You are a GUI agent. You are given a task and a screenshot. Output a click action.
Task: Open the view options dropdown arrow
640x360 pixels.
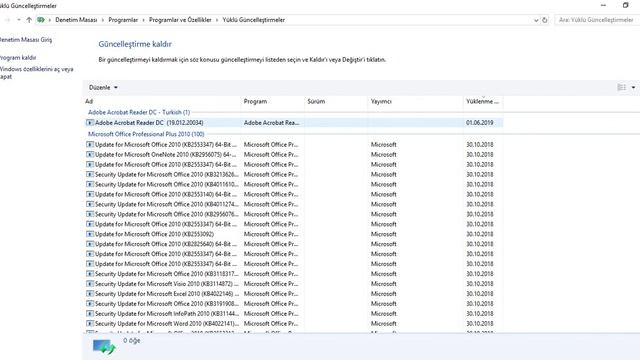(633, 87)
